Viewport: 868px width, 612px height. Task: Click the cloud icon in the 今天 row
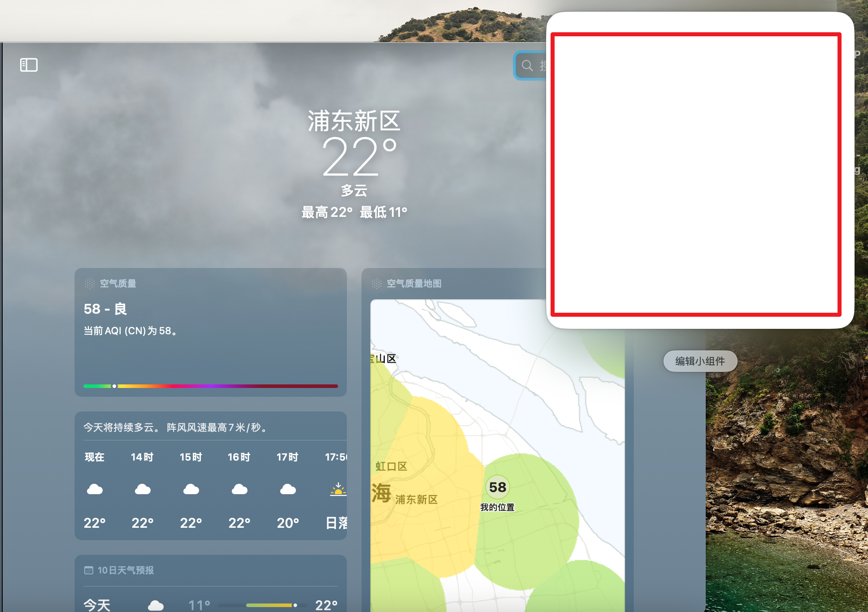[156, 605]
